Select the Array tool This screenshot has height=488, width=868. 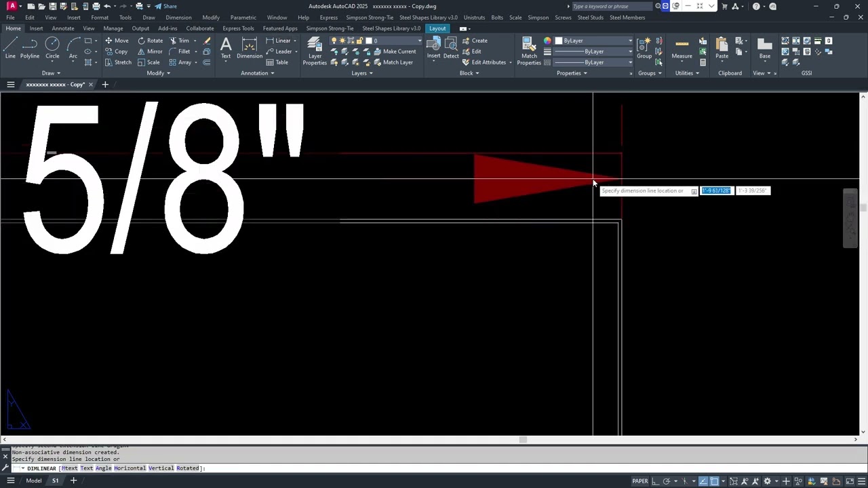point(180,62)
